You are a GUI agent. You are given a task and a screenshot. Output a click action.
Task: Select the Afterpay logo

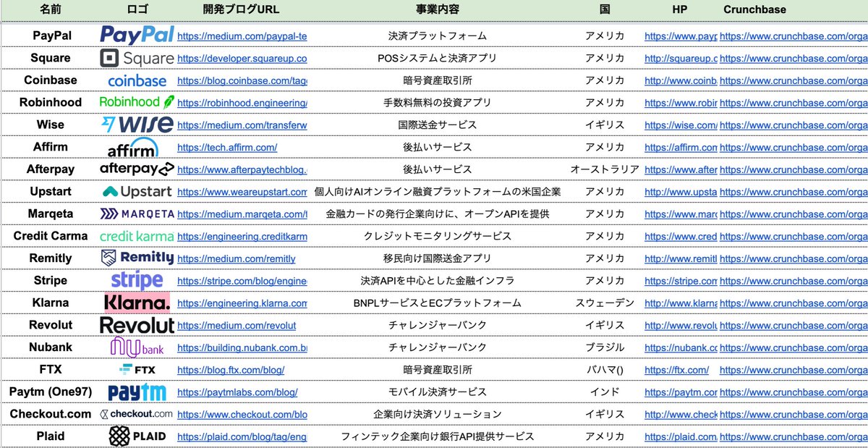point(137,169)
